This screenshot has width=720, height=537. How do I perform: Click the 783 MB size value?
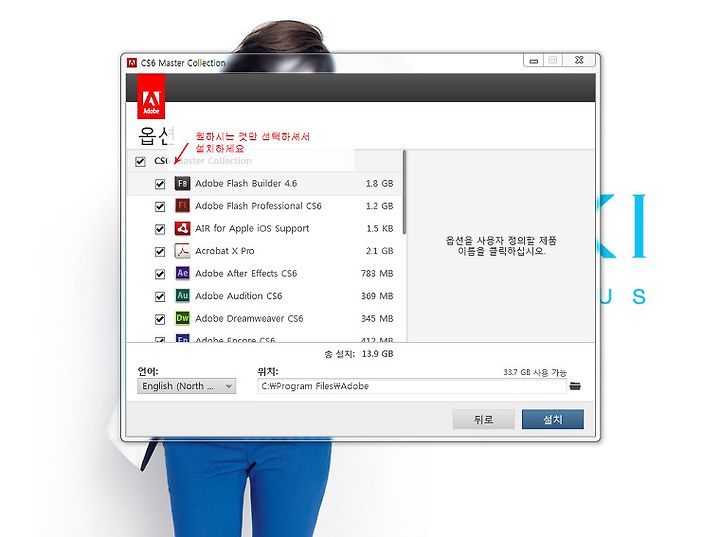377,273
